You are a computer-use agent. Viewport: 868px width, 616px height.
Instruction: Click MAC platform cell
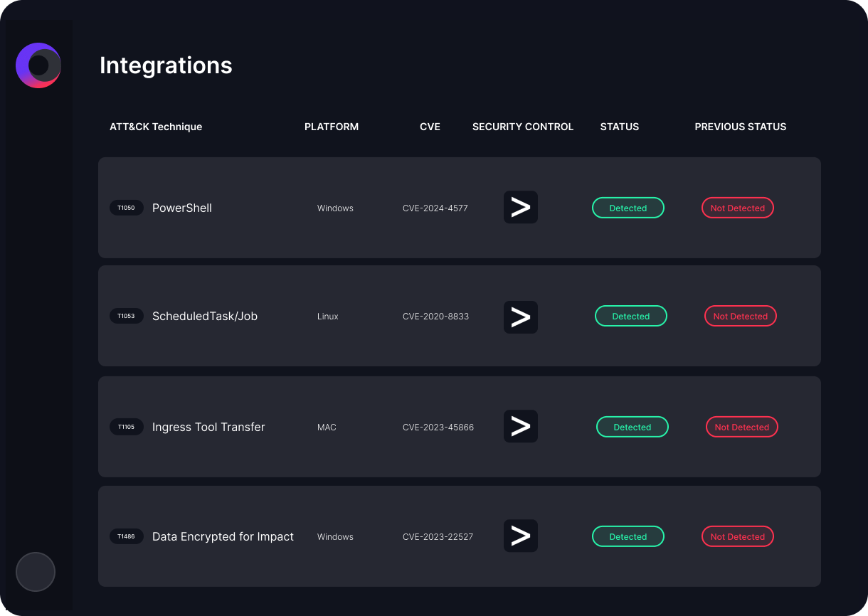[327, 428]
